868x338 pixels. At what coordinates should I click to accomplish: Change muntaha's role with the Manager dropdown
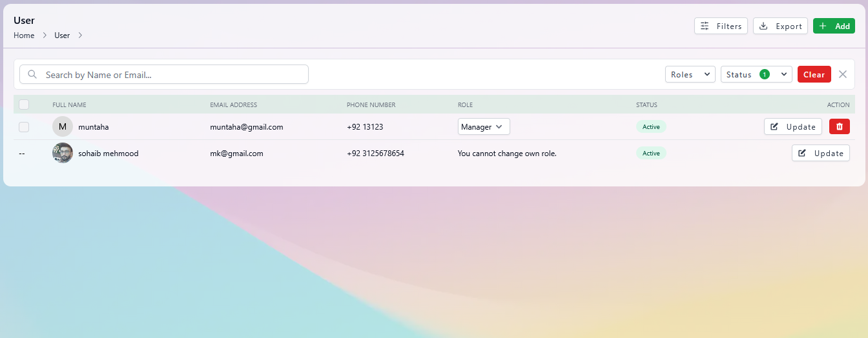pyautogui.click(x=484, y=126)
